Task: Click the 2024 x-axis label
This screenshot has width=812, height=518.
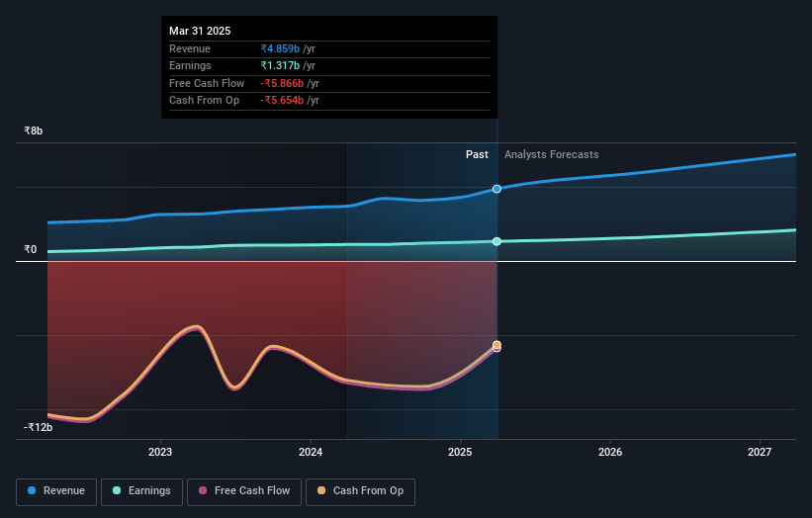Action: click(x=311, y=452)
